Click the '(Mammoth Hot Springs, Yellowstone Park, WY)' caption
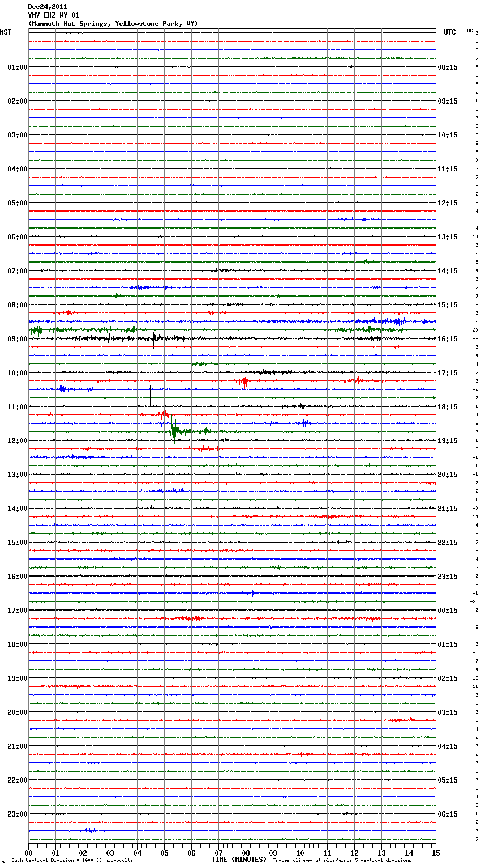 pyautogui.click(x=113, y=24)
